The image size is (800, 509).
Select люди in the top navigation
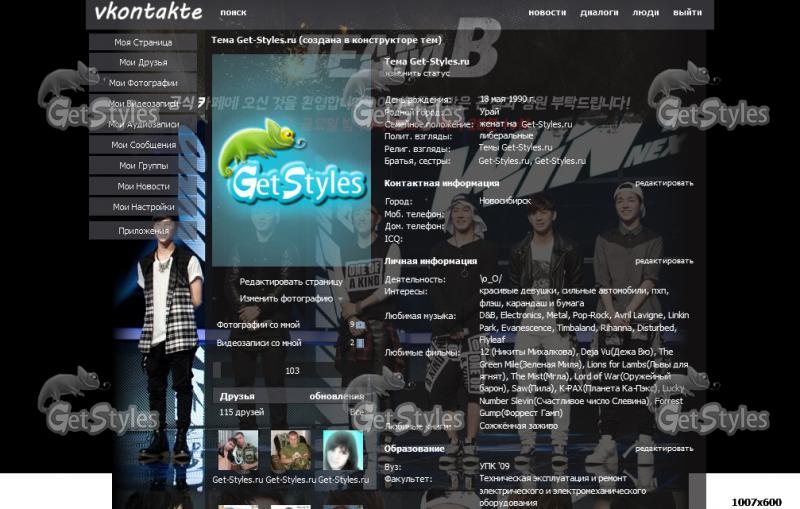(646, 13)
